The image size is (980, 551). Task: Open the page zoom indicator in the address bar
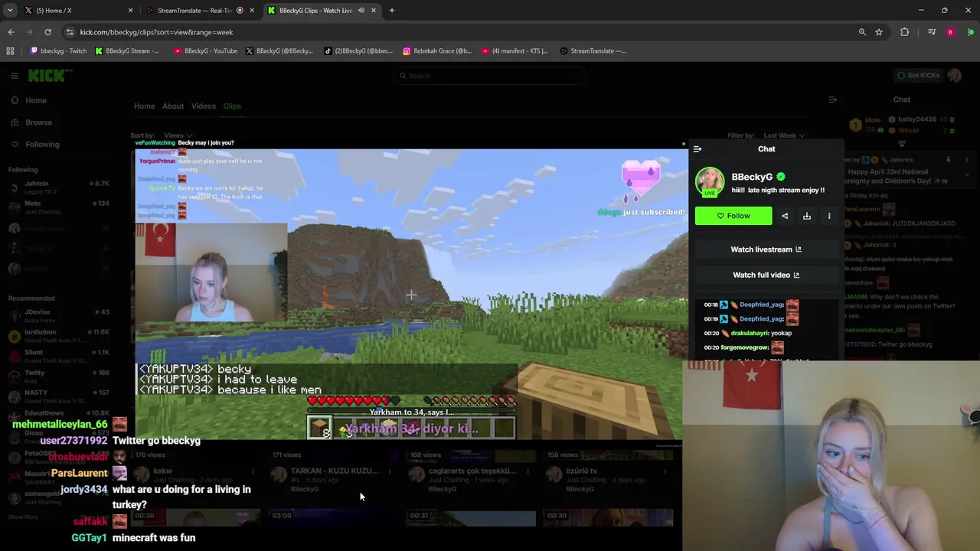[862, 32]
